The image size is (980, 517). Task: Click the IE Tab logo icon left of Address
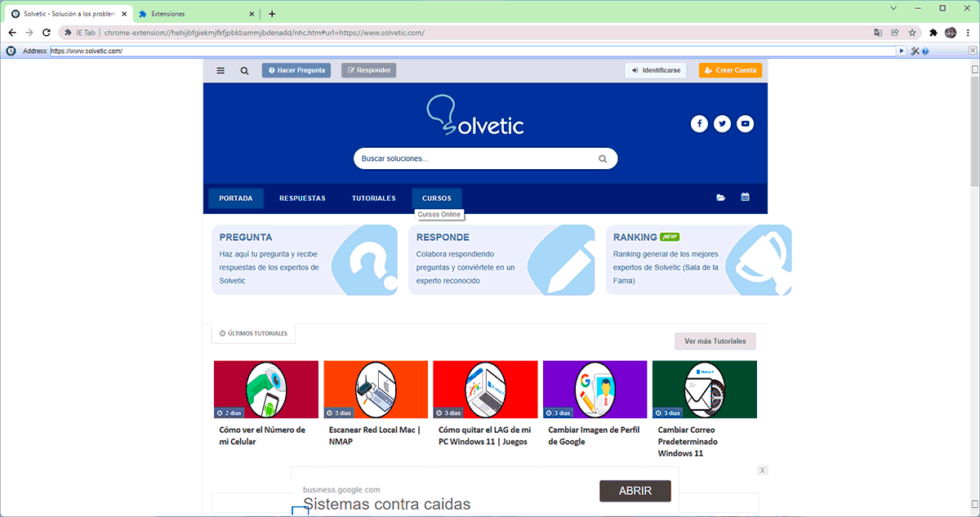[x=11, y=51]
